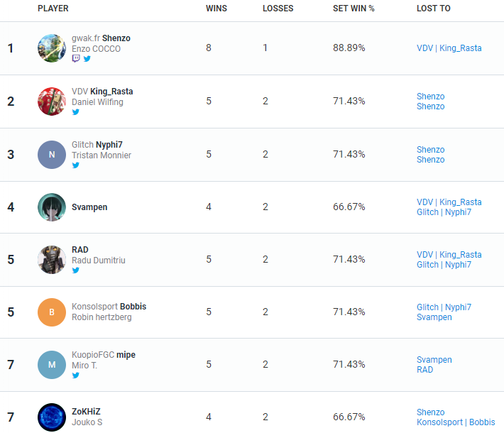This screenshot has height=433, width=504.
Task: Click Glitch | Nyphi7 link in Svampen's row
Action: (444, 212)
